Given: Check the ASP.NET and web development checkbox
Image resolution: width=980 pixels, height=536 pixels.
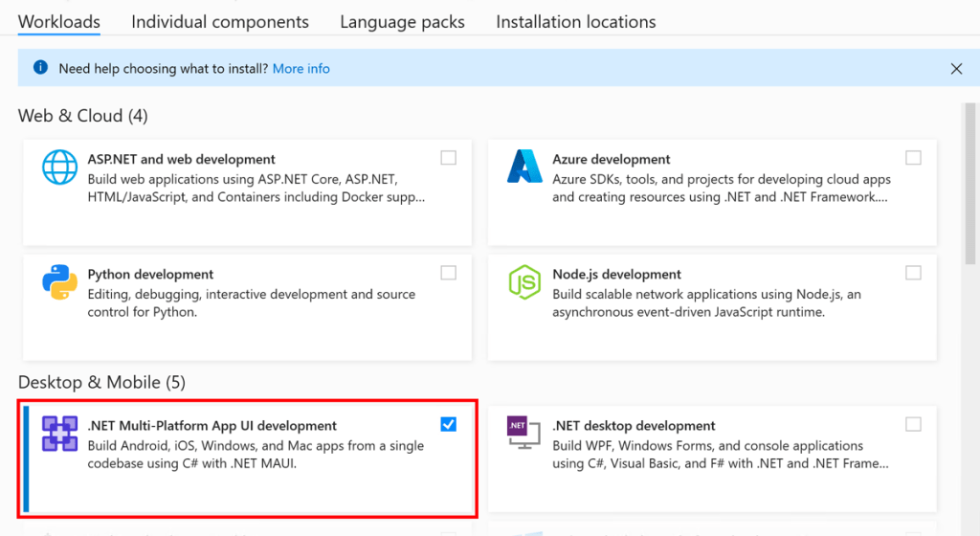Looking at the screenshot, I should coord(448,158).
